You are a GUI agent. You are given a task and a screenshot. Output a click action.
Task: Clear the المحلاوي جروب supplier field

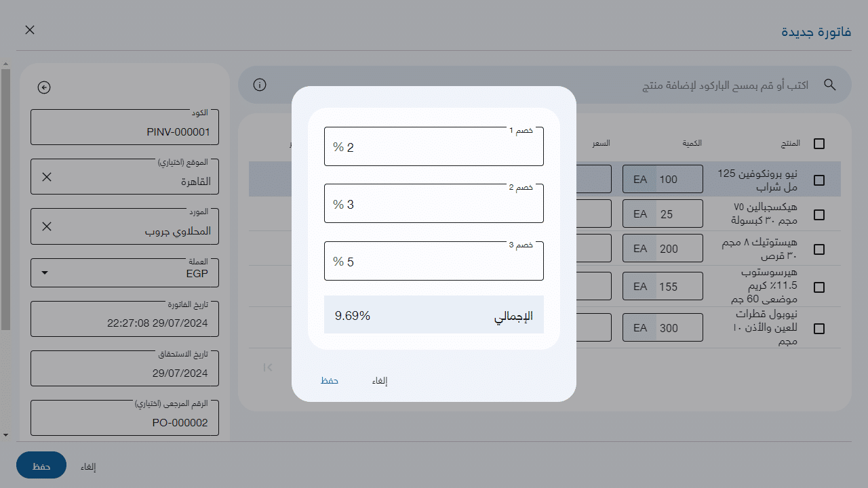click(47, 226)
